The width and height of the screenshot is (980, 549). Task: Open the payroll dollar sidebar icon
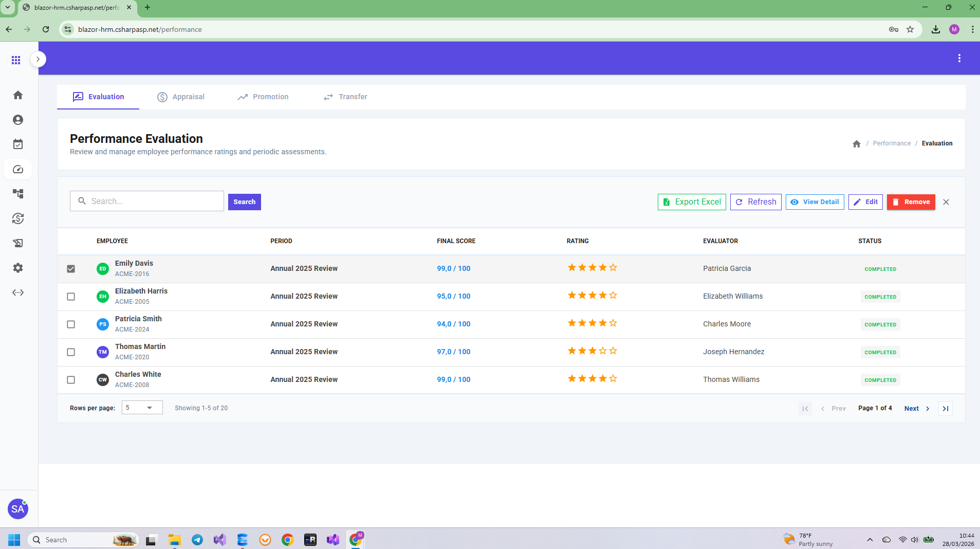tap(18, 218)
